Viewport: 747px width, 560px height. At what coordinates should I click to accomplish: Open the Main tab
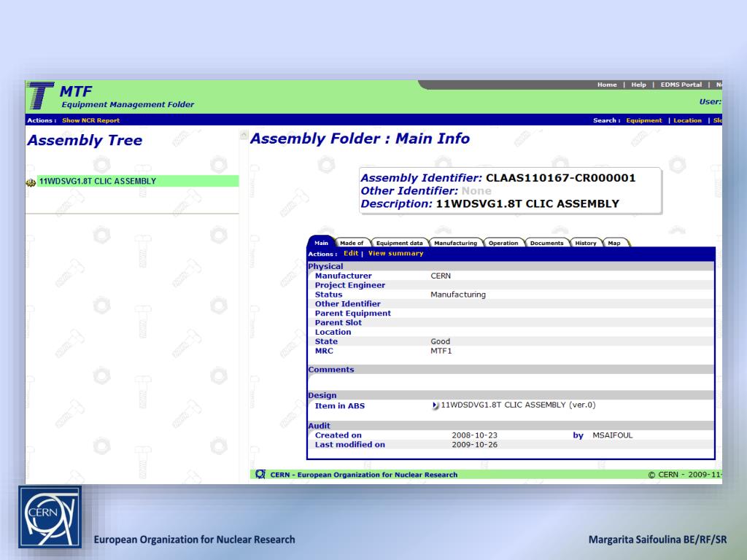(321, 243)
